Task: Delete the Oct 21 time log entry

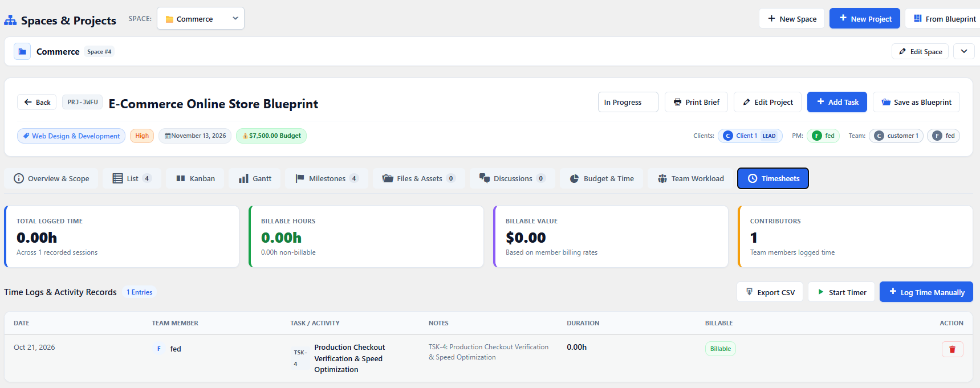Action: [x=952, y=349]
